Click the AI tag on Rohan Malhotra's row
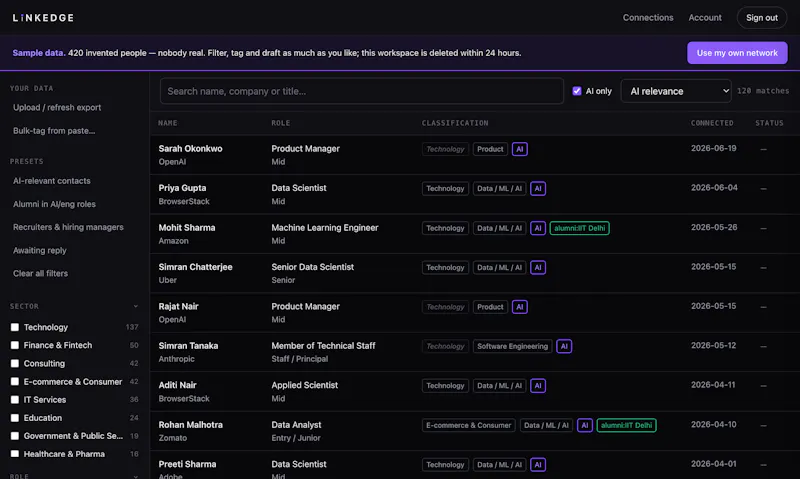 [x=585, y=425]
